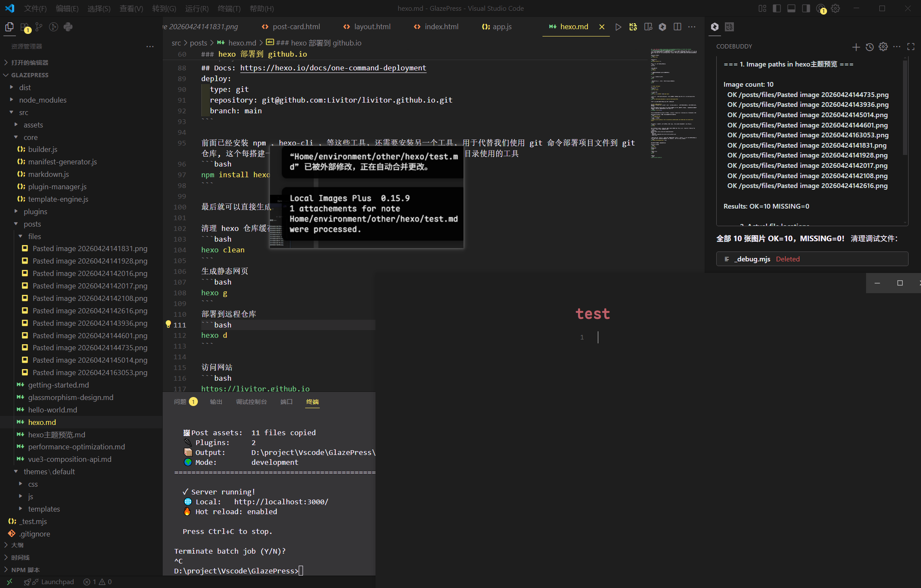Expand the node_modules folder
The image size is (921, 588).
click(x=42, y=100)
